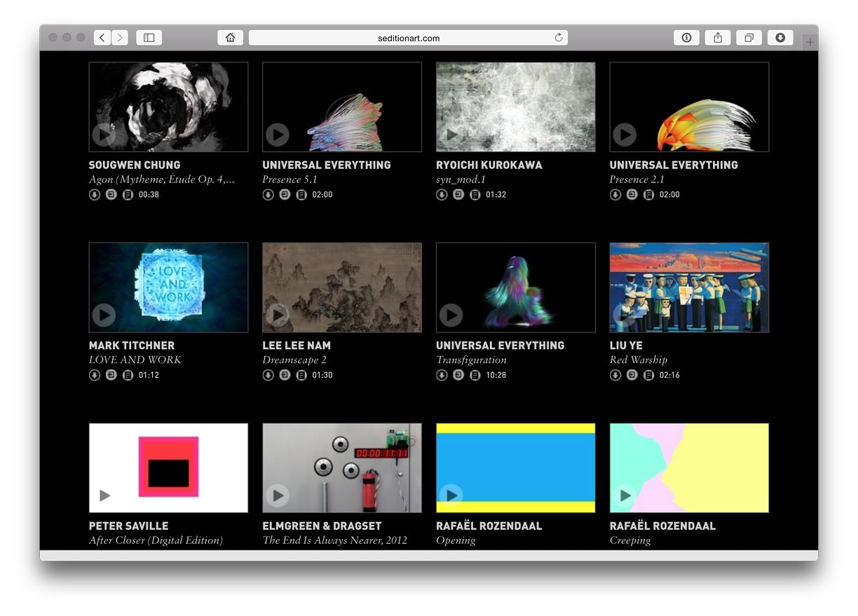Play Sougwen Chung's Agon video

[104, 135]
